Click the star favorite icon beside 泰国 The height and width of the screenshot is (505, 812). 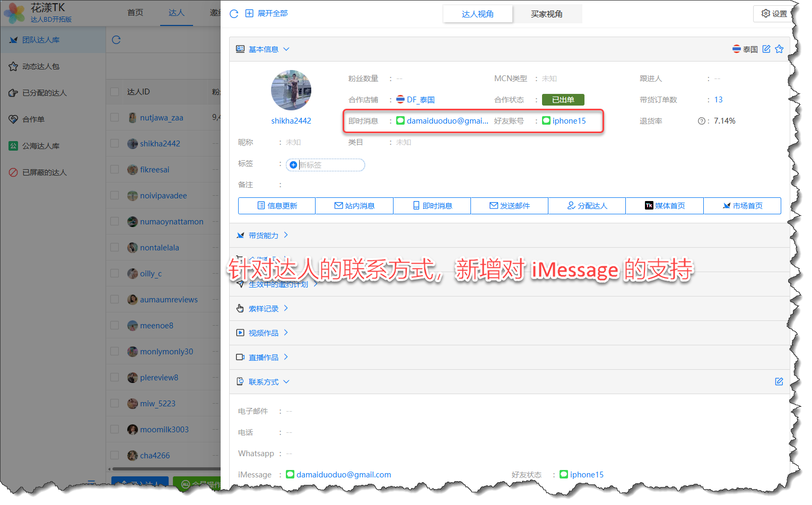[779, 49]
